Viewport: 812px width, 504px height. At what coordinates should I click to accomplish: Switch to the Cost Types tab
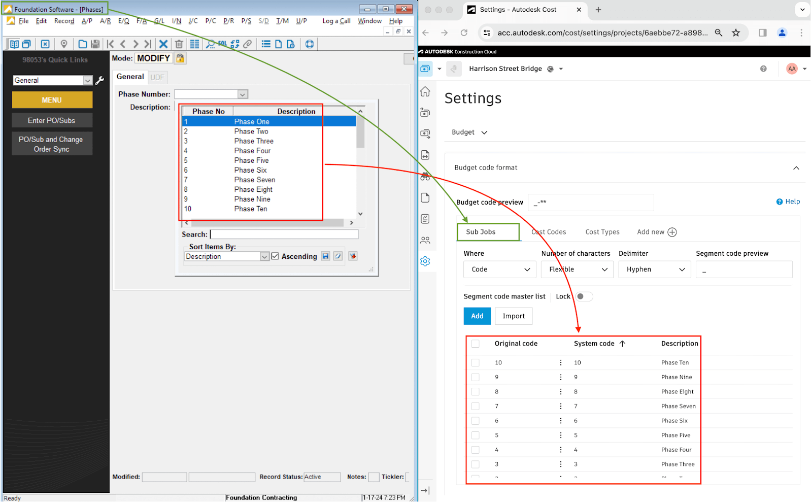(602, 232)
